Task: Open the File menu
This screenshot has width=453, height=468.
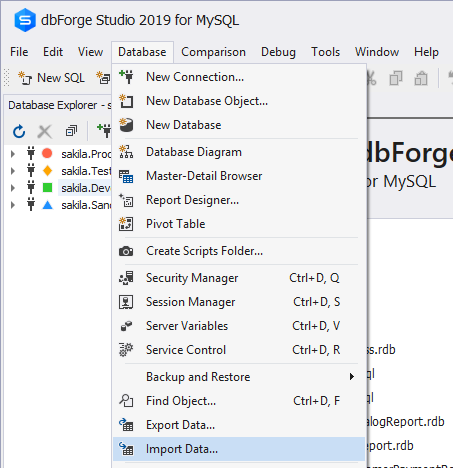Action: click(19, 52)
